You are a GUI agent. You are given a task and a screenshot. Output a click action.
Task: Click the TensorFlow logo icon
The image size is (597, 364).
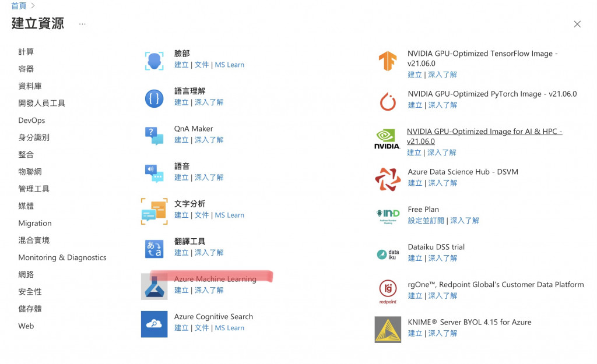pyautogui.click(x=388, y=61)
